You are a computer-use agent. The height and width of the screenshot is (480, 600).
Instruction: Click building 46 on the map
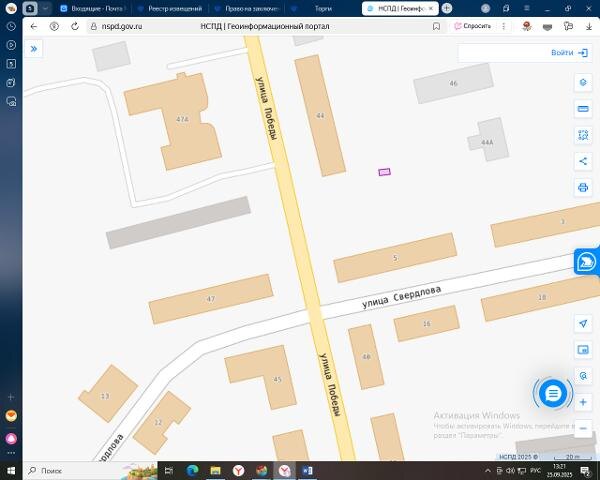click(x=453, y=83)
